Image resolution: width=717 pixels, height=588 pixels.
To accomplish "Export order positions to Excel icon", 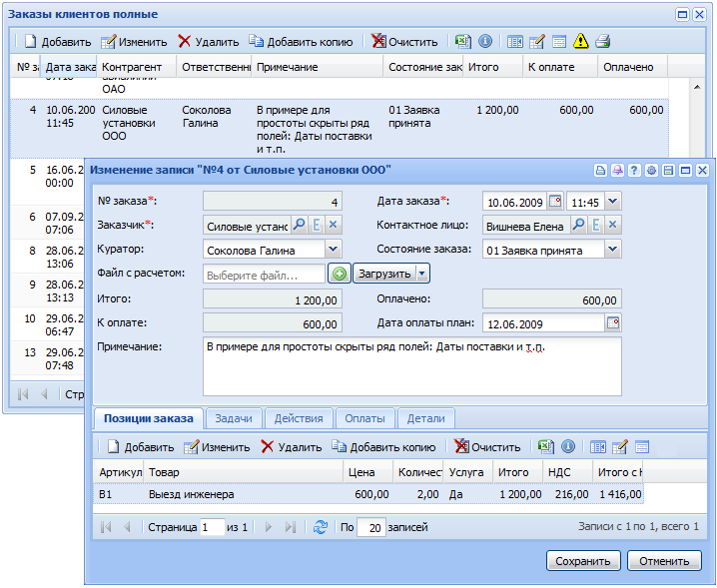I will [x=545, y=446].
